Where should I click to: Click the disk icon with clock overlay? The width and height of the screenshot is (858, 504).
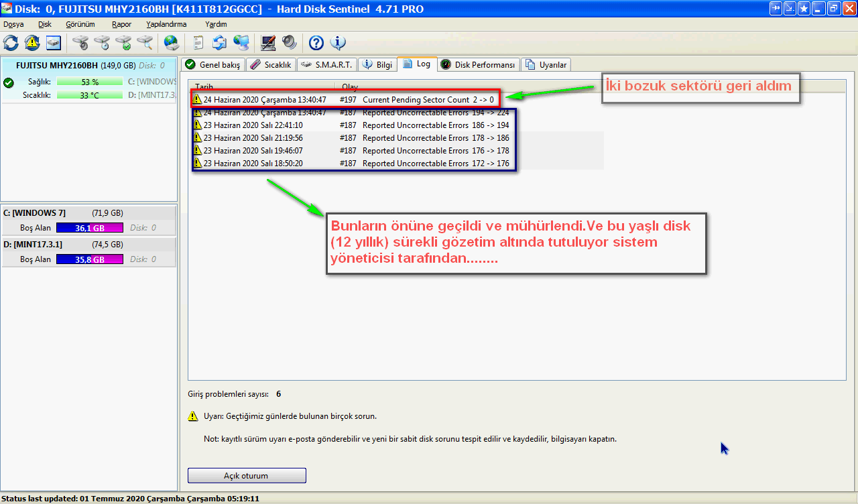click(102, 43)
